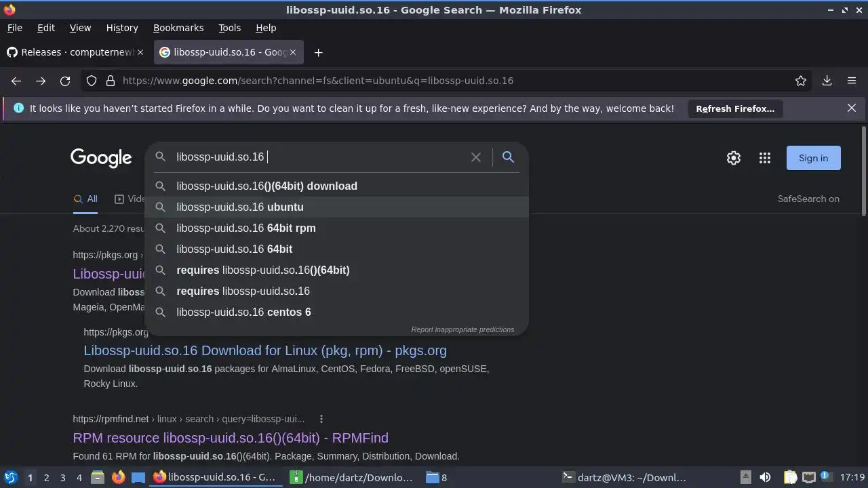The height and width of the screenshot is (488, 868).
Task: Open the Bookmarks menu
Action: pos(178,28)
